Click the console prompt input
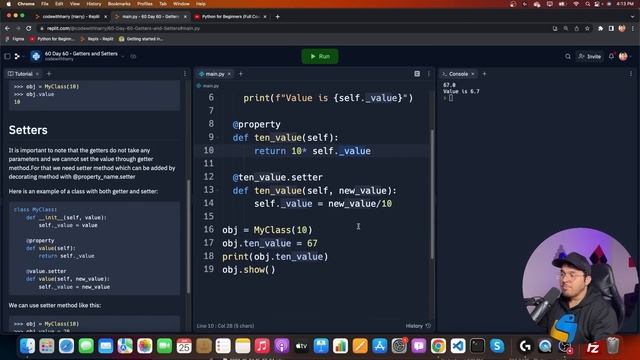Image resolution: width=640 pixels, height=360 pixels. point(451,98)
